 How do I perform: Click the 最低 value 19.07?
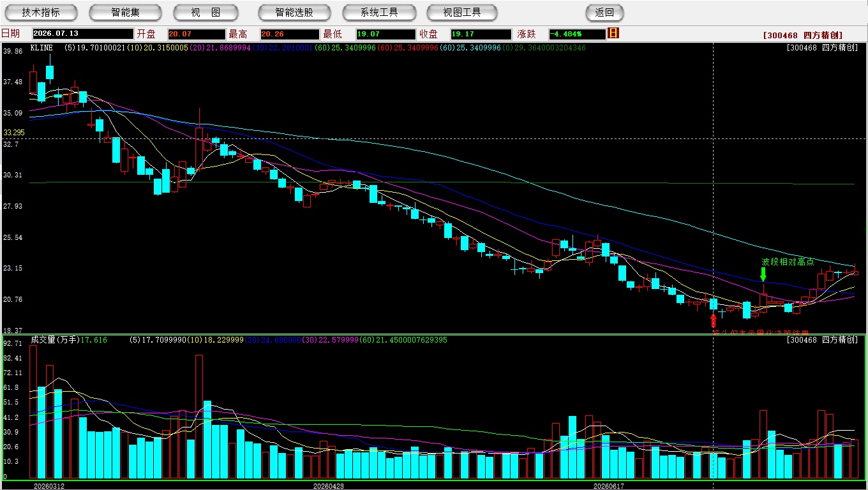(x=386, y=34)
